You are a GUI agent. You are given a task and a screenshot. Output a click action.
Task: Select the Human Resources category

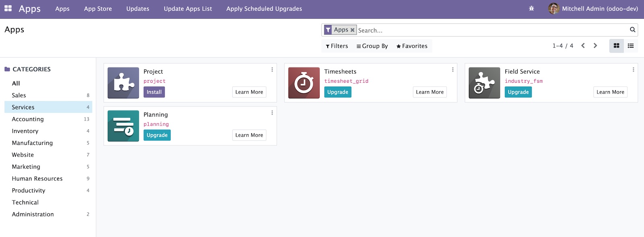pyautogui.click(x=48, y=179)
